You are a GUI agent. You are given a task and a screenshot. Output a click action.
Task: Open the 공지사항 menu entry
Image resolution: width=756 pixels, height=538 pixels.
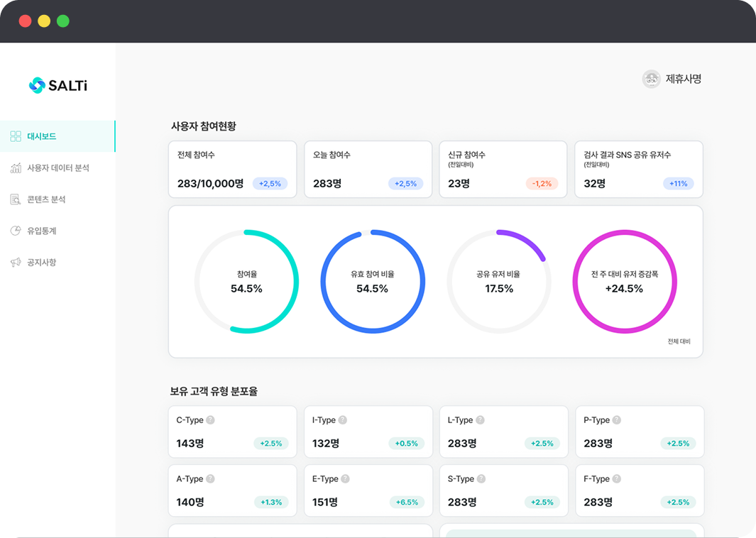click(x=42, y=263)
